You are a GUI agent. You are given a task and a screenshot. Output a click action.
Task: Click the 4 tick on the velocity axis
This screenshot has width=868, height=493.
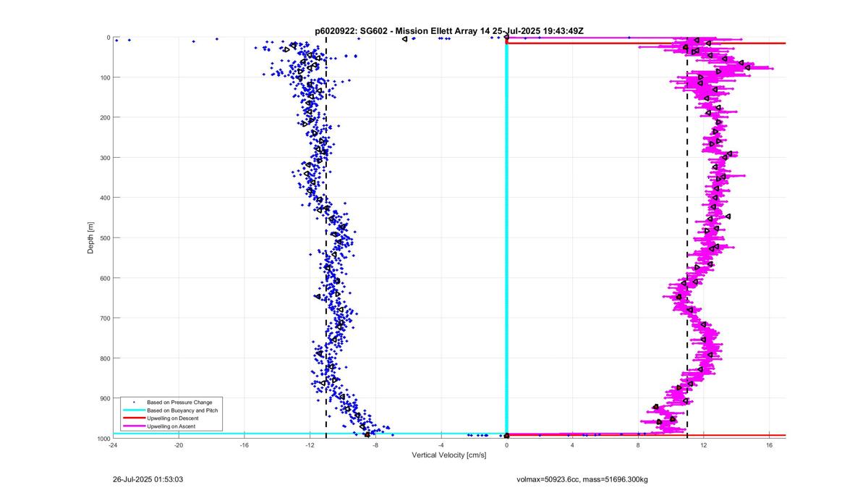(x=572, y=445)
